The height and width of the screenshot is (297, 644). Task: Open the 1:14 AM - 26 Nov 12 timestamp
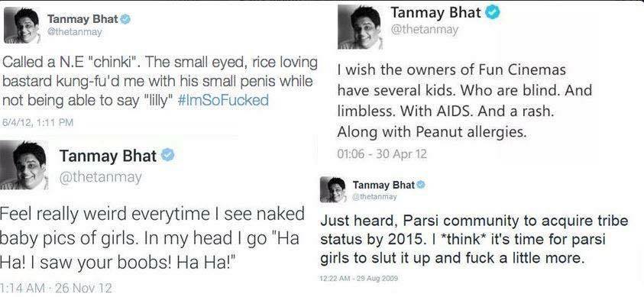(x=56, y=288)
